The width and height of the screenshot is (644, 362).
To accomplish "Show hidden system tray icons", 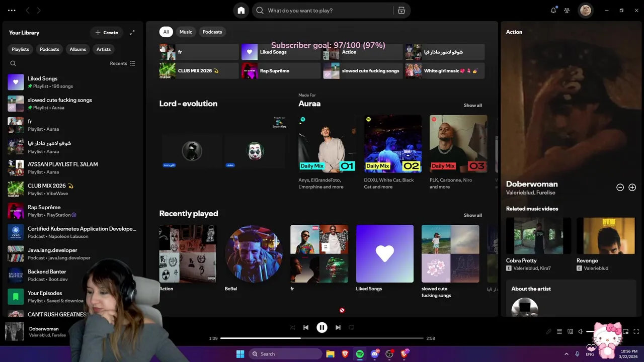I will [567, 354].
